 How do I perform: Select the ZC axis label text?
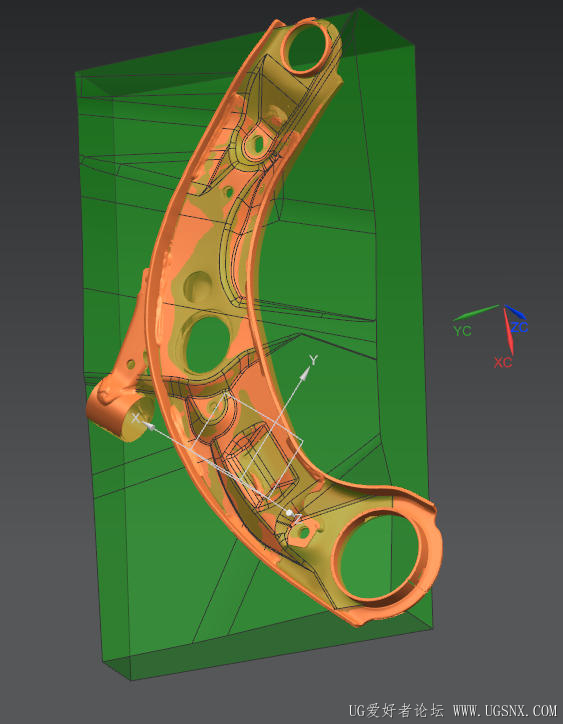519,328
